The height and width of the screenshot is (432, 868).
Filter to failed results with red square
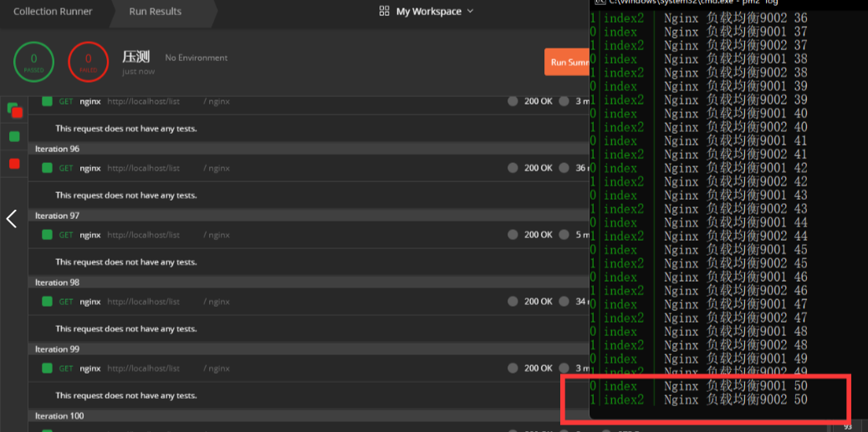click(x=14, y=163)
